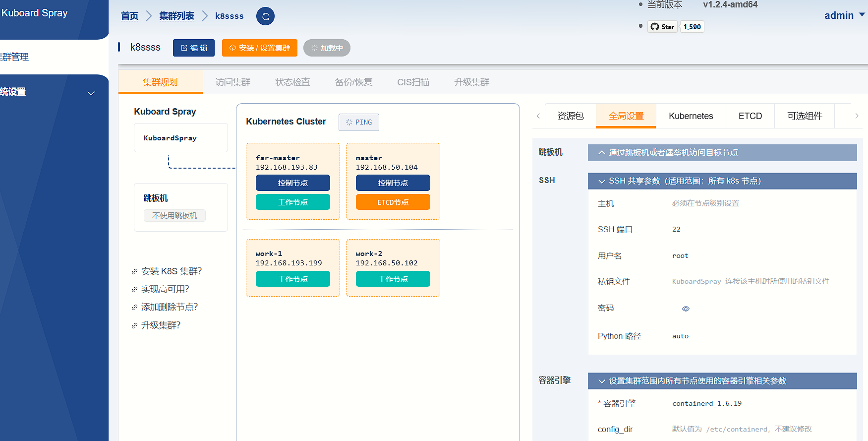
Task: Open the admin user dropdown
Action: [x=844, y=15]
